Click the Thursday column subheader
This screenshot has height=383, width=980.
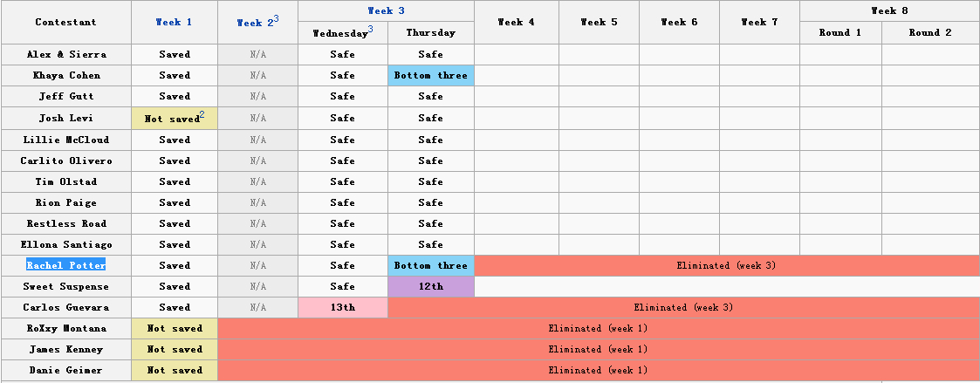tap(430, 33)
